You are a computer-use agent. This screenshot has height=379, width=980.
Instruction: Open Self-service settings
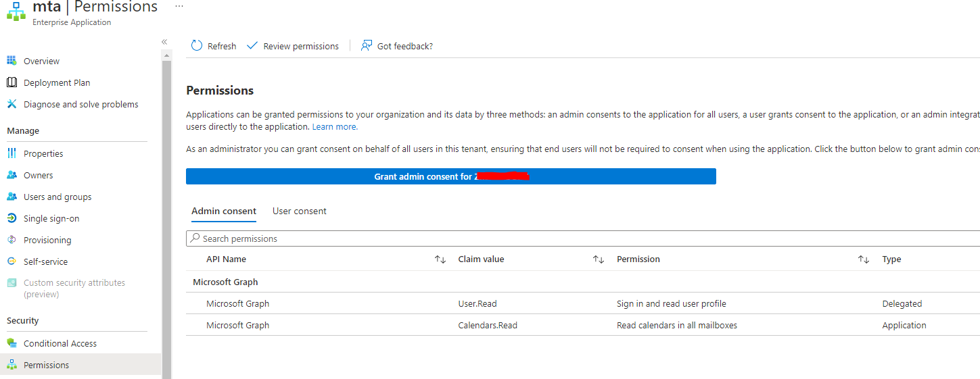tap(45, 261)
